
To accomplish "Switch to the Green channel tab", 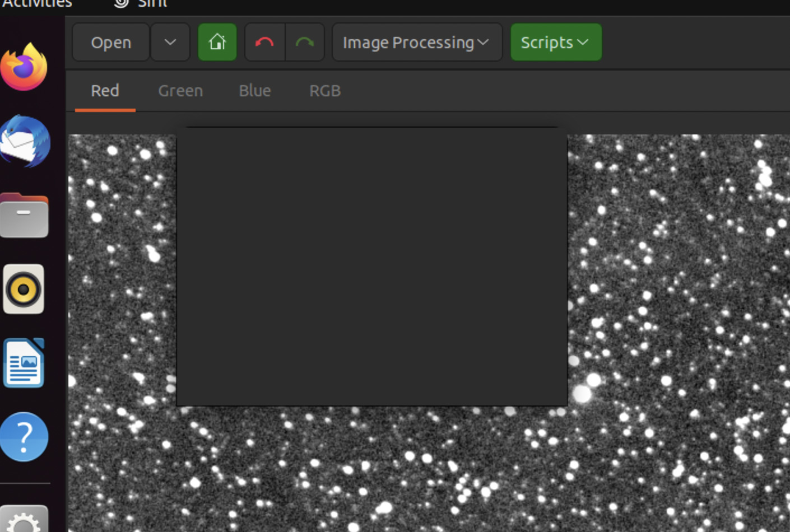I will click(180, 91).
